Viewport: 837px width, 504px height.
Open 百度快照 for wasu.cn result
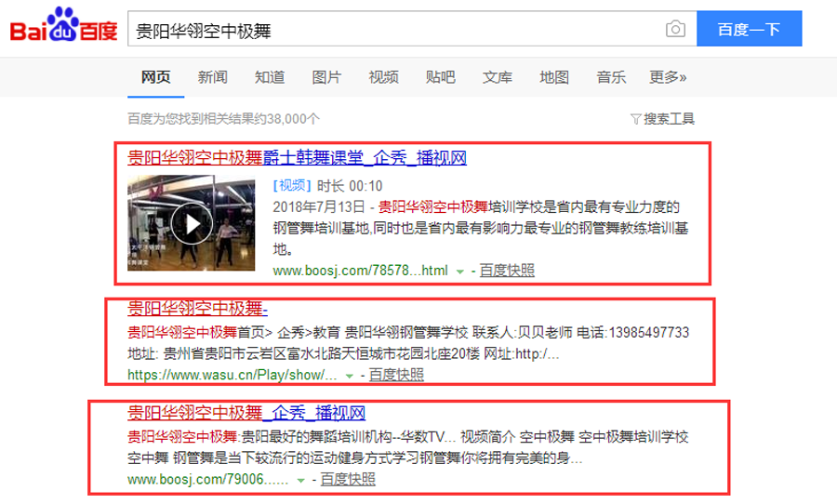pos(396,375)
